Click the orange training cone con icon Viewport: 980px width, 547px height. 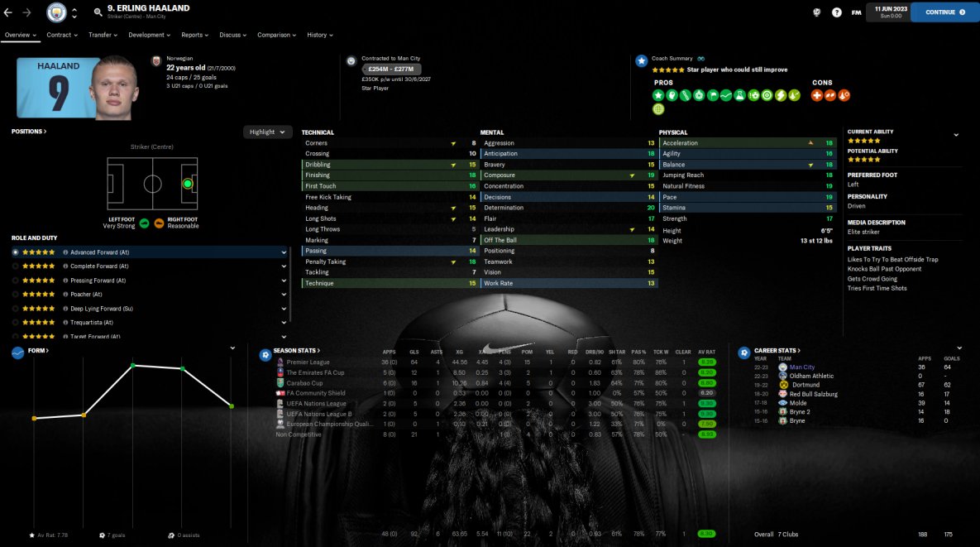844,96
